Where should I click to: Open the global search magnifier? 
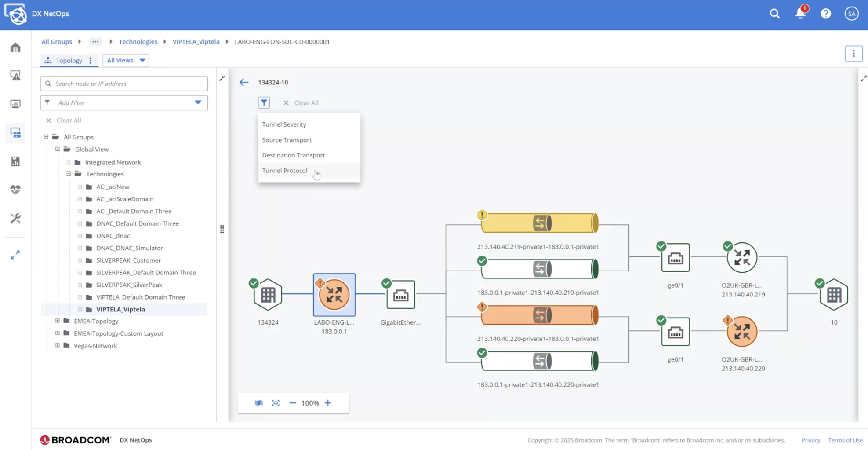coord(774,14)
